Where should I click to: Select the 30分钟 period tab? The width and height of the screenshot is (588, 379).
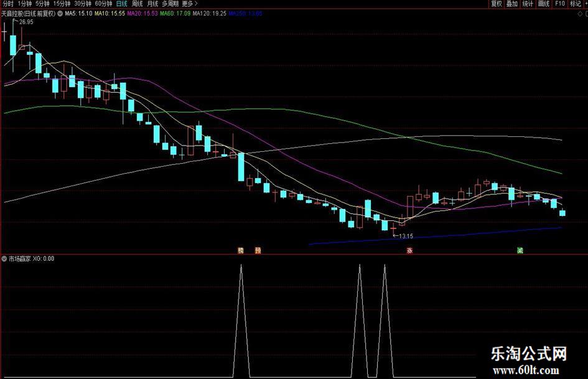(83, 4)
